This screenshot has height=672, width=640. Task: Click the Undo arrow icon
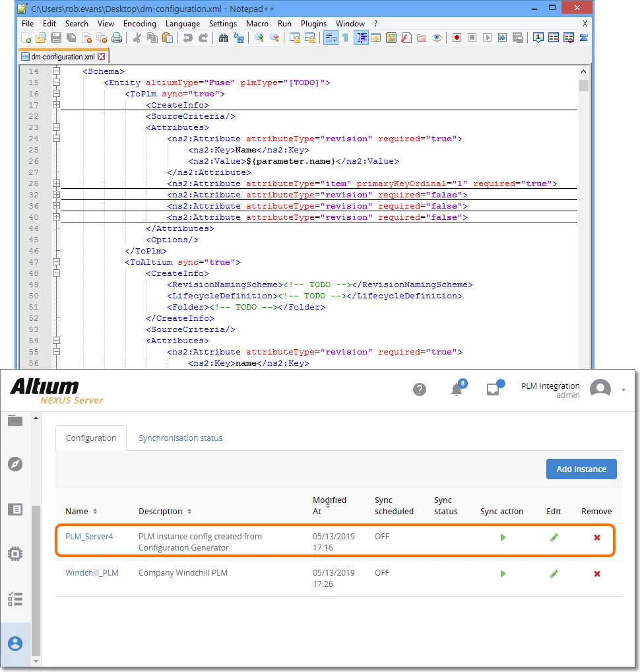tap(187, 38)
